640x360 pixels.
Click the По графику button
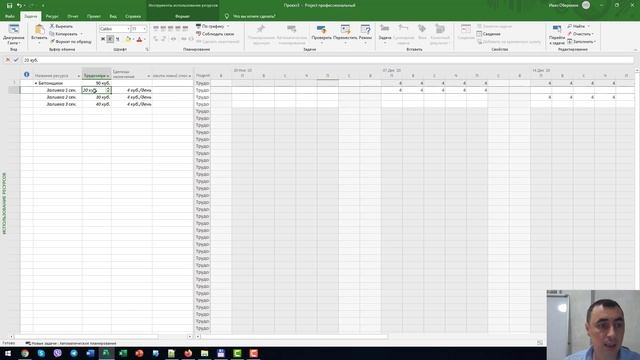(211, 26)
